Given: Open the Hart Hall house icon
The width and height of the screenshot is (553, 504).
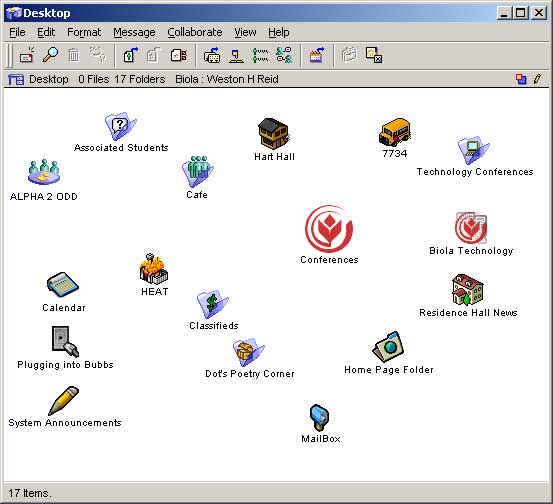Looking at the screenshot, I should (274, 133).
